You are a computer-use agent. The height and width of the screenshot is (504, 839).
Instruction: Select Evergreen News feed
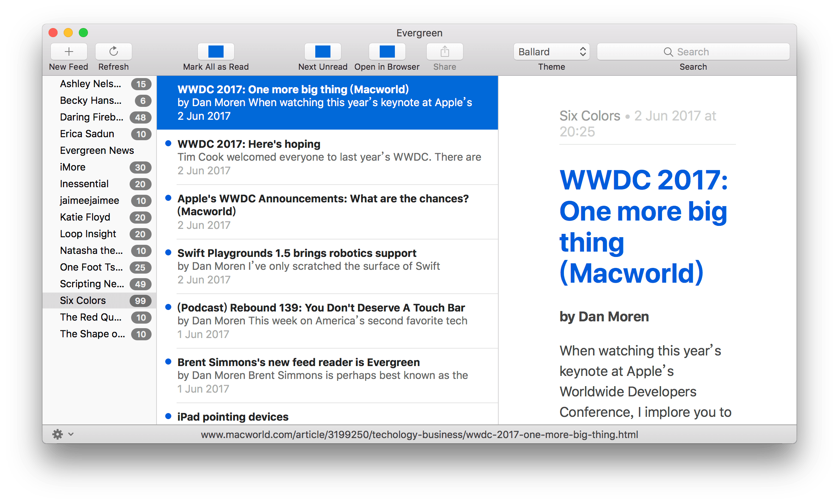pos(99,150)
